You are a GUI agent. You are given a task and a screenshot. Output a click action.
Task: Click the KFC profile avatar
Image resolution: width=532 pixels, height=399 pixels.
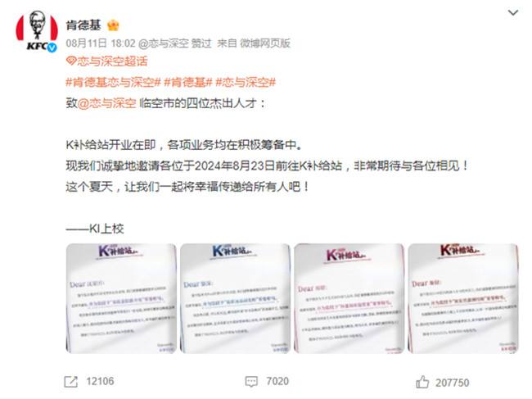[x=37, y=31]
